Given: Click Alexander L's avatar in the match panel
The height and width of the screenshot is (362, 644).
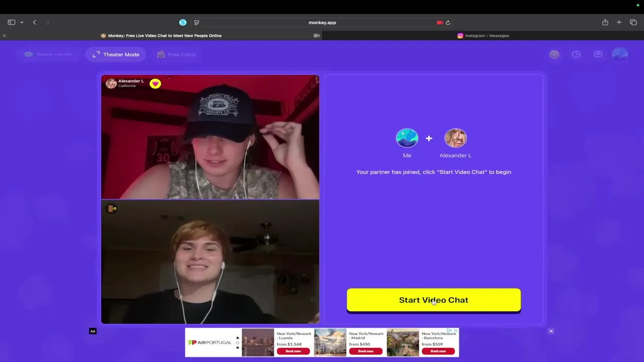Looking at the screenshot, I should coord(455,138).
